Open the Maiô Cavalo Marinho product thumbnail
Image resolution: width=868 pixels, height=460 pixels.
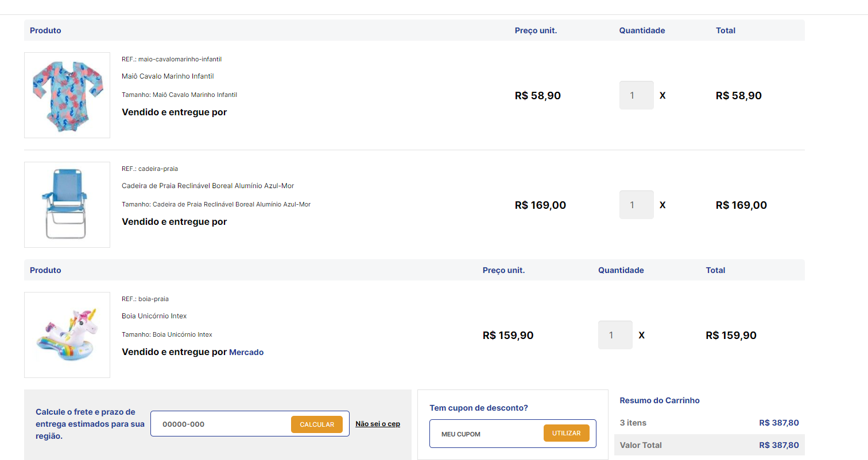click(x=67, y=95)
